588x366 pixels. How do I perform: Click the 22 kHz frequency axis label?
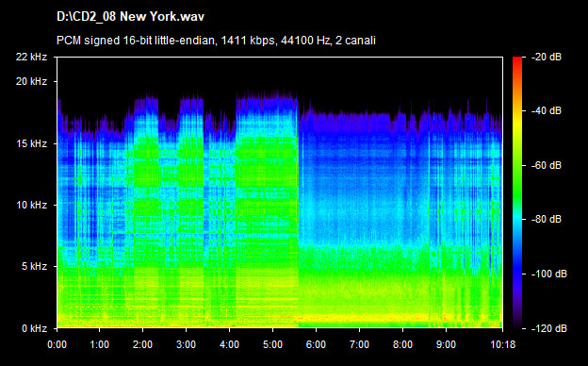click(x=31, y=57)
